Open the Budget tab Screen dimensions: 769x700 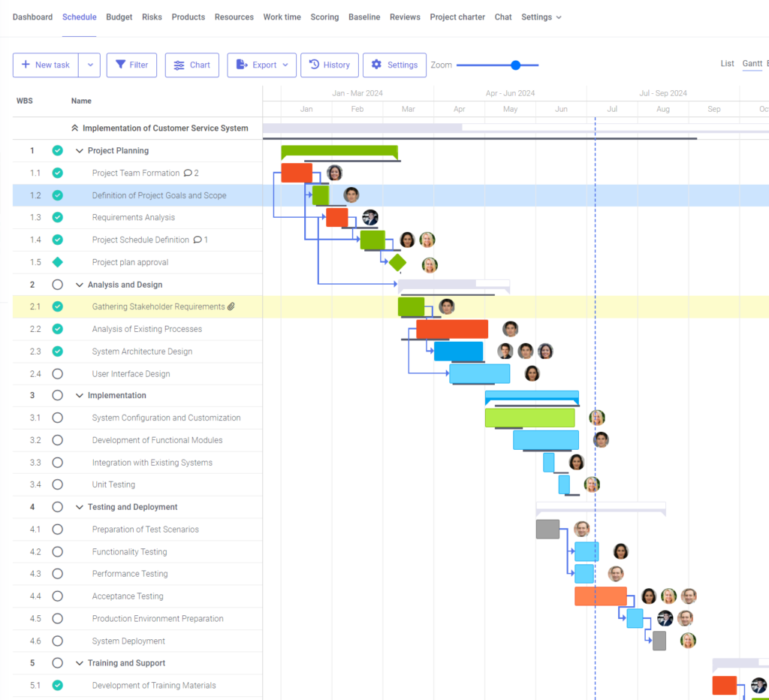[x=119, y=17]
